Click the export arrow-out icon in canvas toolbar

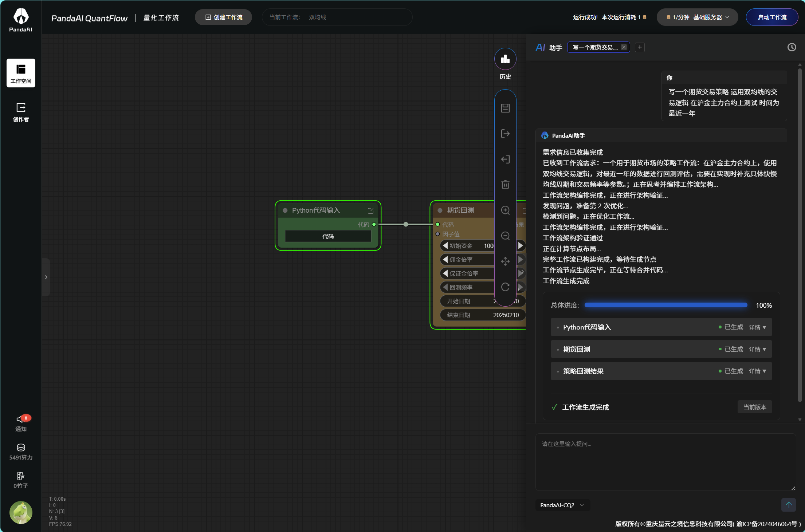pos(505,134)
